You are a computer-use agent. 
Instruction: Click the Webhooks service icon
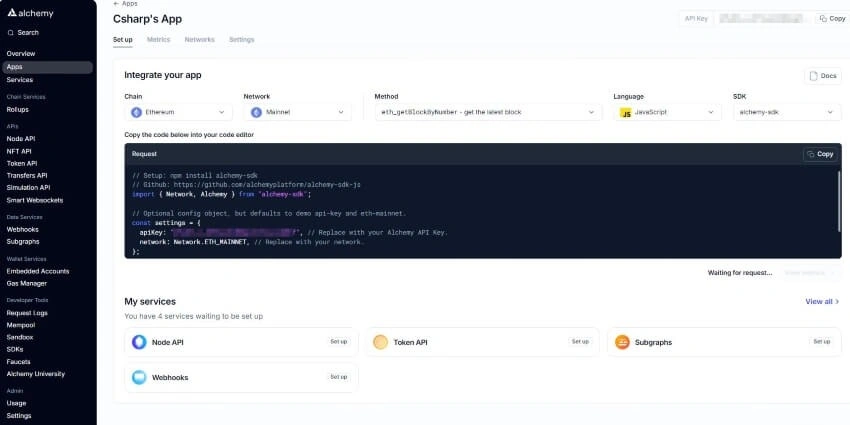(x=139, y=377)
